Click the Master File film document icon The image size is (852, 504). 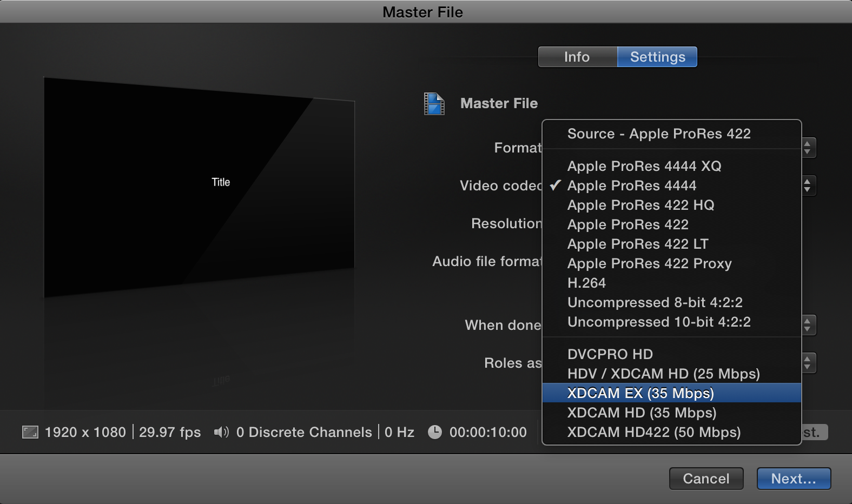434,103
